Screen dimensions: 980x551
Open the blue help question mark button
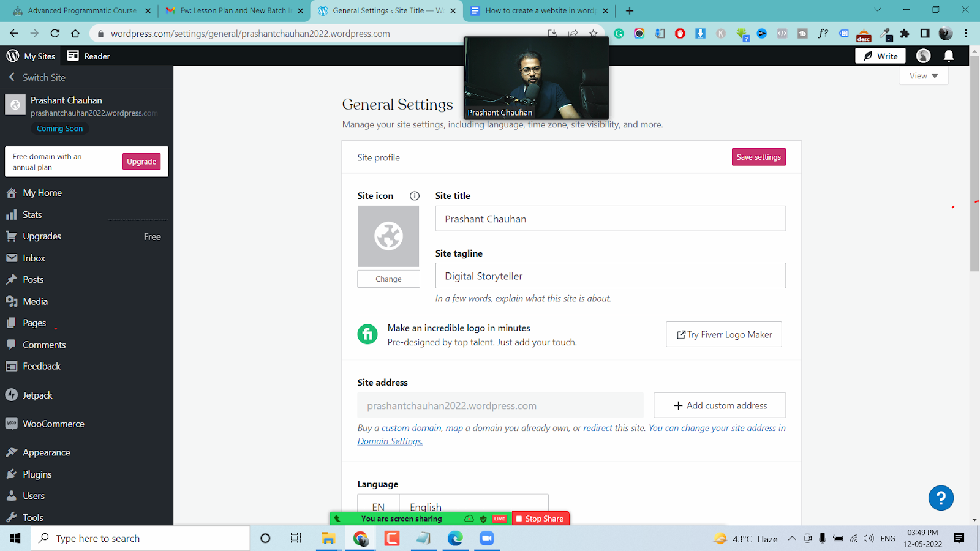pos(941,498)
